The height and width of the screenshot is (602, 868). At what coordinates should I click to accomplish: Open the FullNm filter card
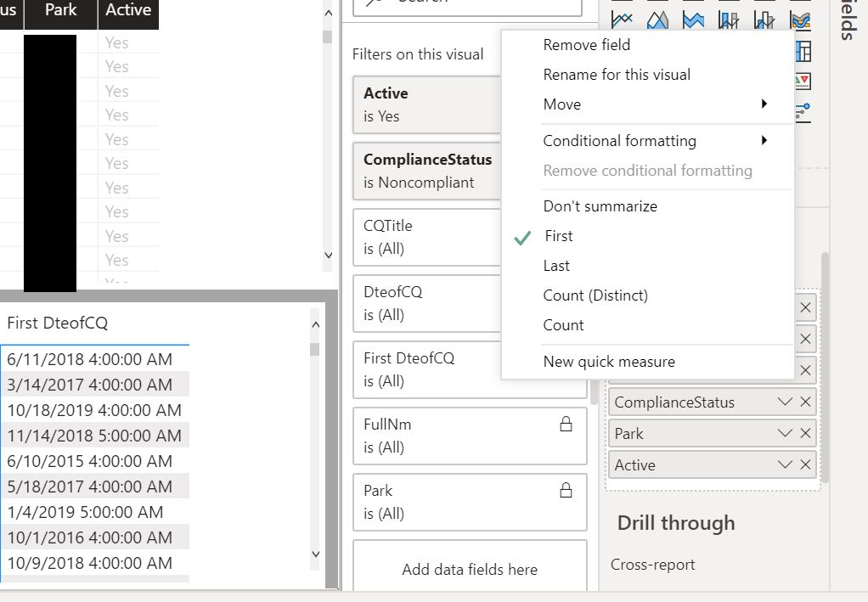[x=470, y=436]
